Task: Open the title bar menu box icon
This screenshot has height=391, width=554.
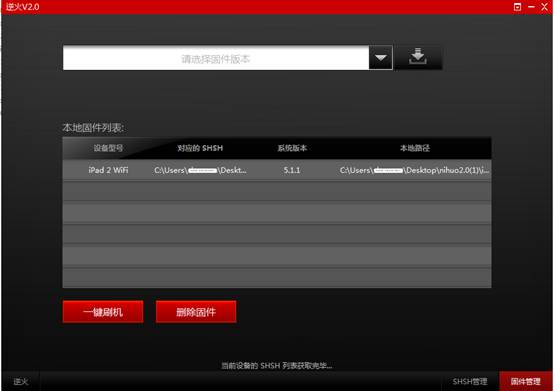Action: tap(517, 7)
